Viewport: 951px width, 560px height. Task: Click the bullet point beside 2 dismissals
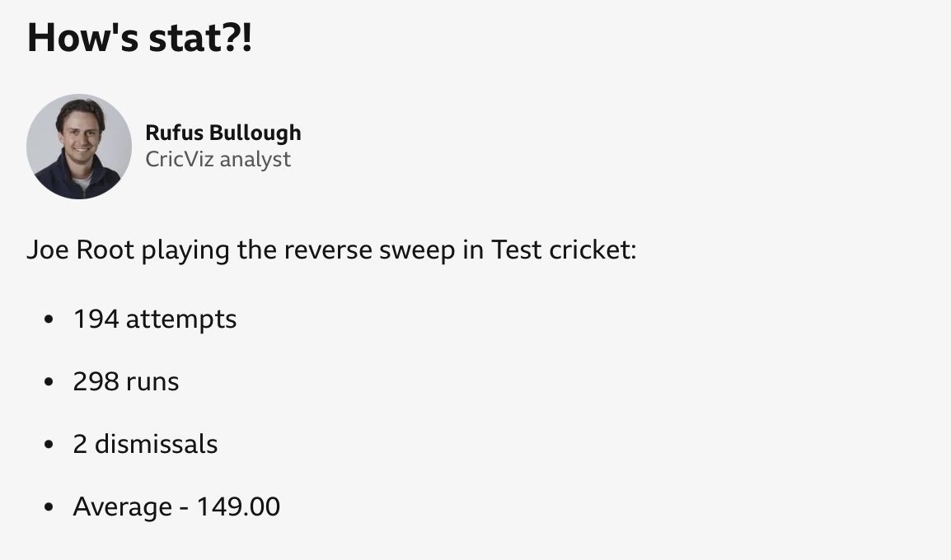[x=49, y=444]
